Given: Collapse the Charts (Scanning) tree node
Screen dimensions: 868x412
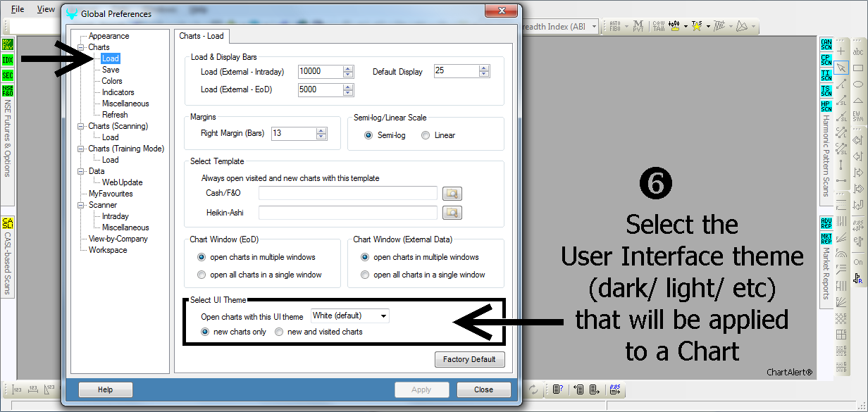Looking at the screenshot, I should [x=80, y=126].
